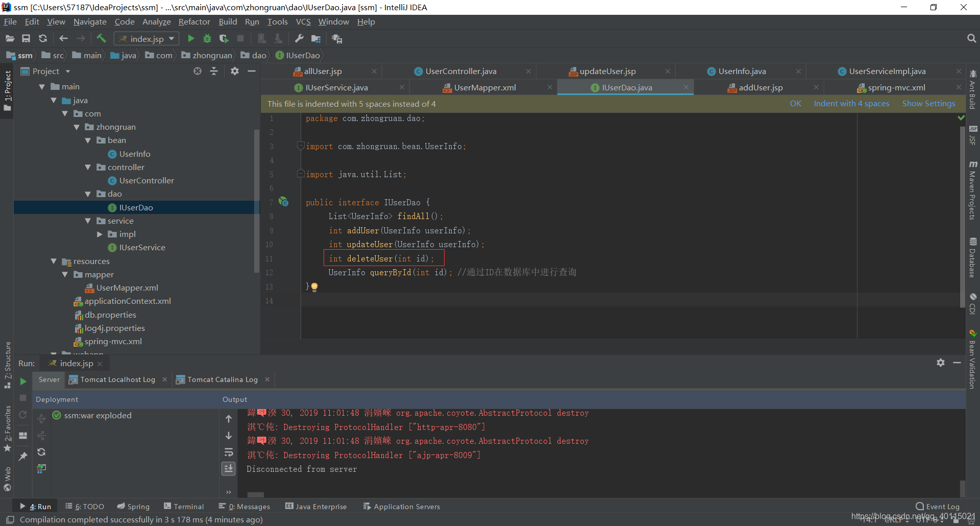Screen dimensions: 980x526
Task: Click Show Settings link
Action: point(928,104)
